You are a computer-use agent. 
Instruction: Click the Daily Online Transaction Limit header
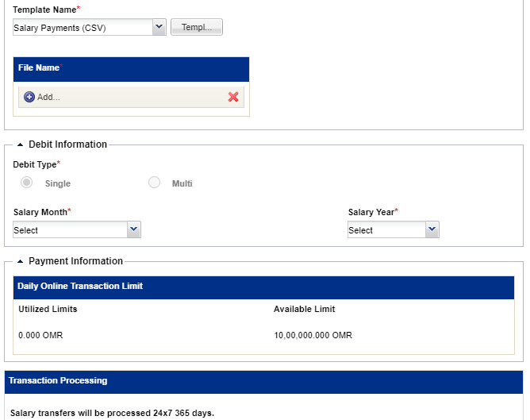[263, 287]
